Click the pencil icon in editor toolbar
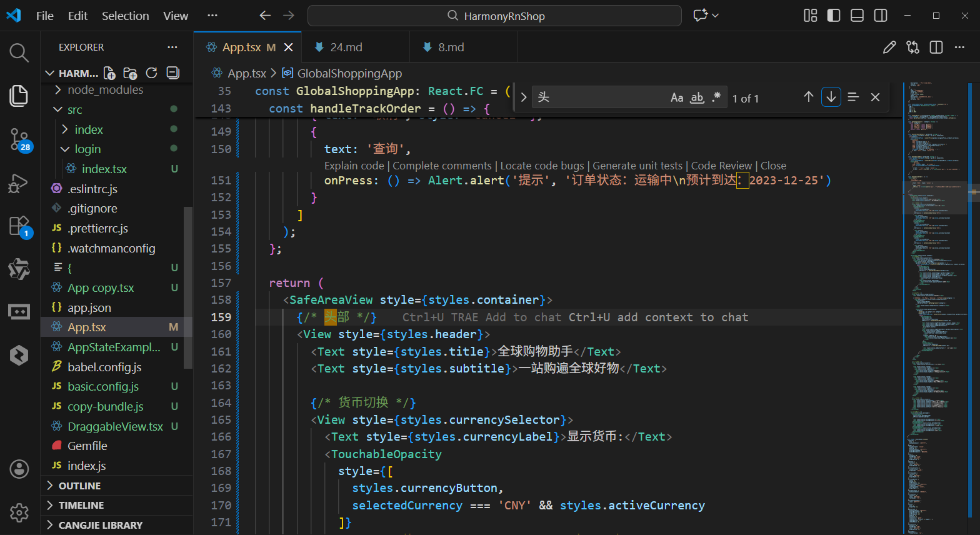This screenshot has height=535, width=980. click(x=889, y=47)
